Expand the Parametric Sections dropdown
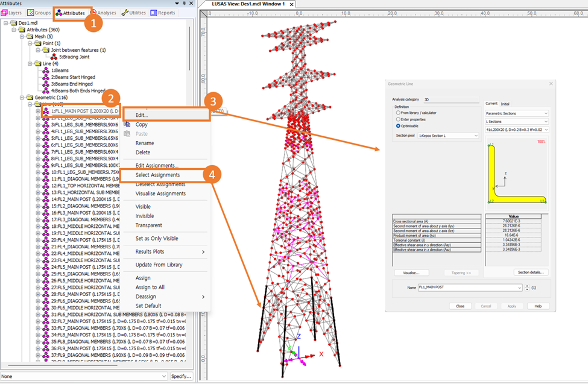 pos(517,113)
